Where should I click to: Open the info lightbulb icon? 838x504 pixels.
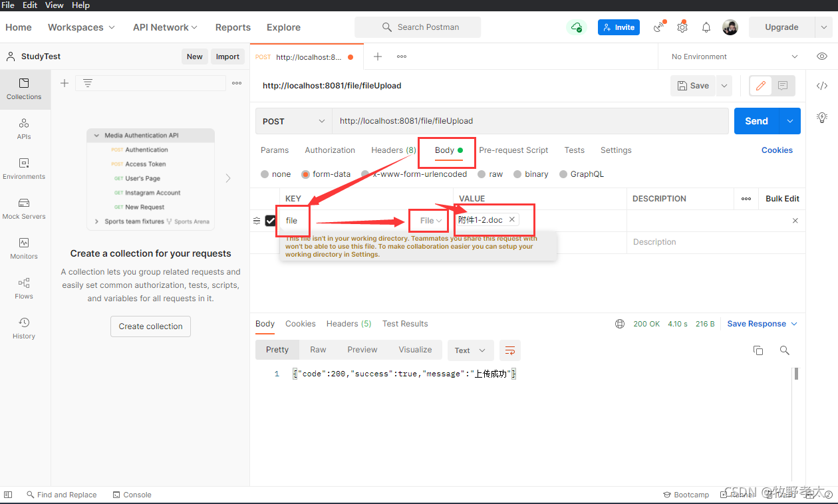(x=822, y=118)
